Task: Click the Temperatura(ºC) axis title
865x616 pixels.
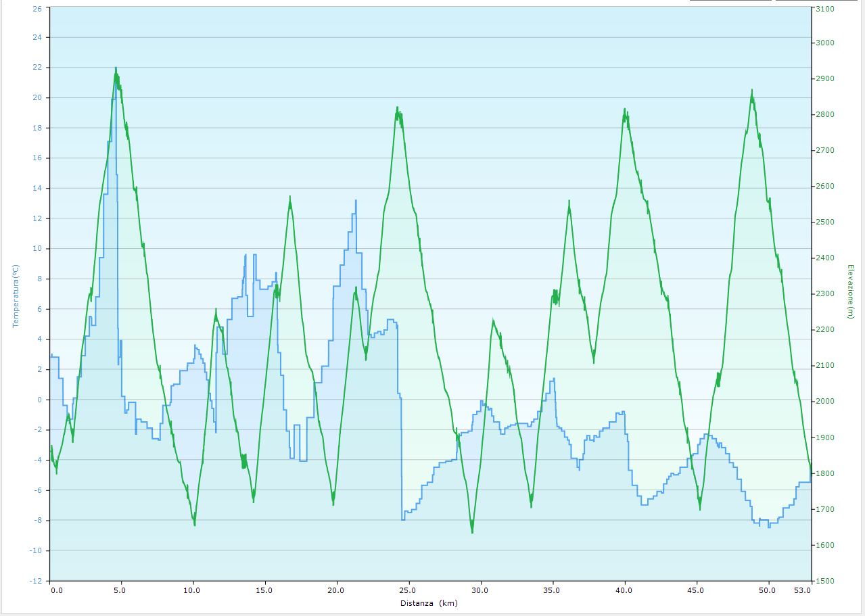Action: click(x=16, y=295)
